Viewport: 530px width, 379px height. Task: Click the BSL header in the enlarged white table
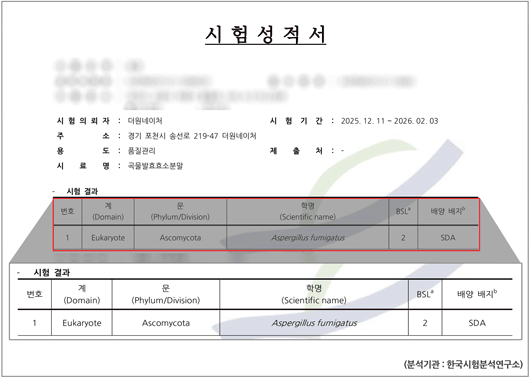(425, 294)
